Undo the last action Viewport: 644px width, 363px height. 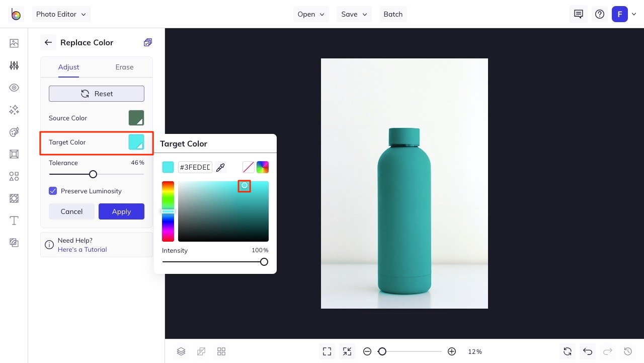pos(588,351)
